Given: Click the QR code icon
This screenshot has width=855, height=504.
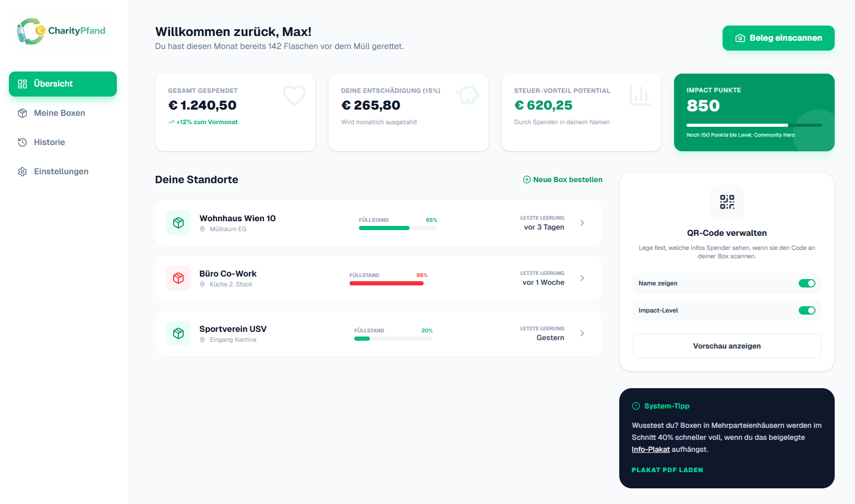Looking at the screenshot, I should click(x=727, y=202).
